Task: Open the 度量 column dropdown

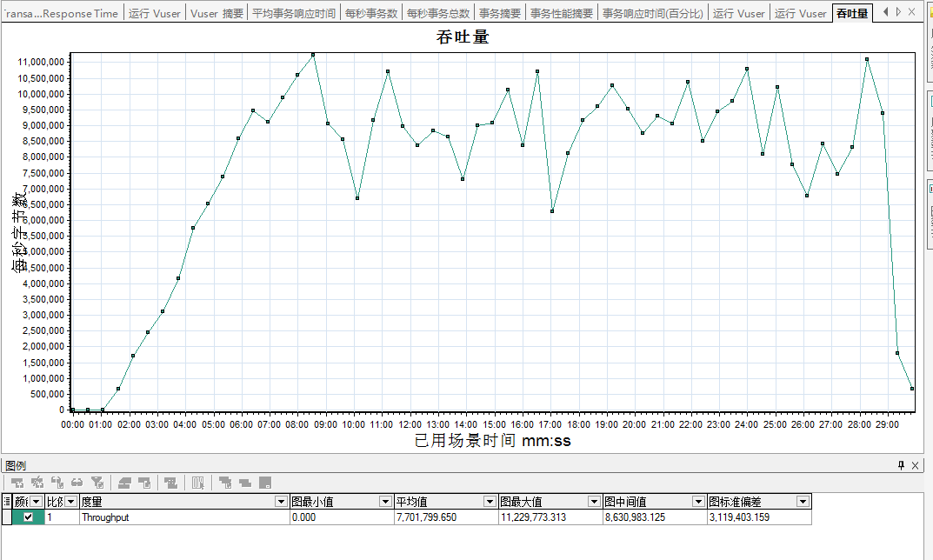Action: [280, 501]
